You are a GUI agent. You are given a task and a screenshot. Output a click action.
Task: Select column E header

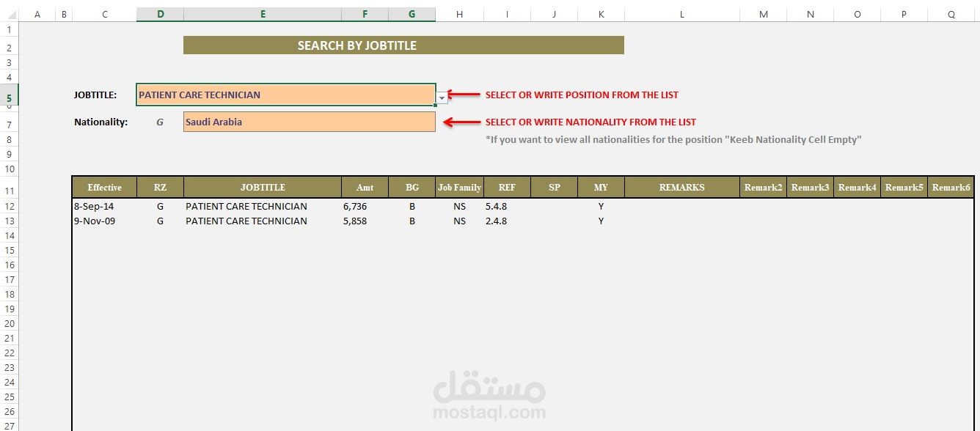coord(263,14)
